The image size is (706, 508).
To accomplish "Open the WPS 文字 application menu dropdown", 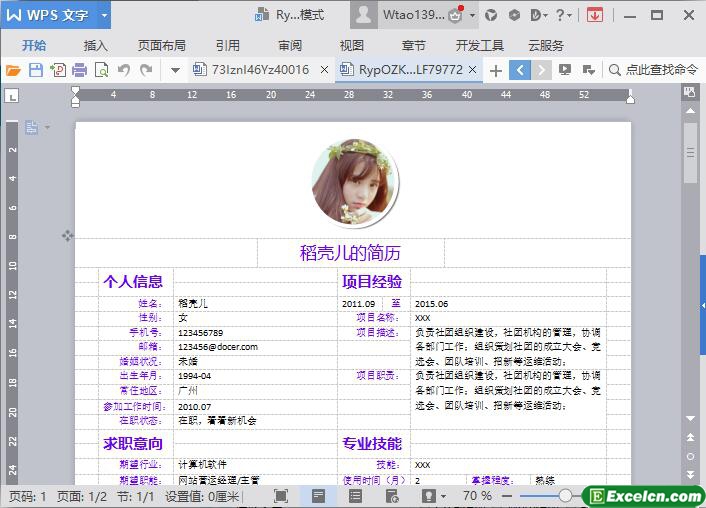I will 104,15.
